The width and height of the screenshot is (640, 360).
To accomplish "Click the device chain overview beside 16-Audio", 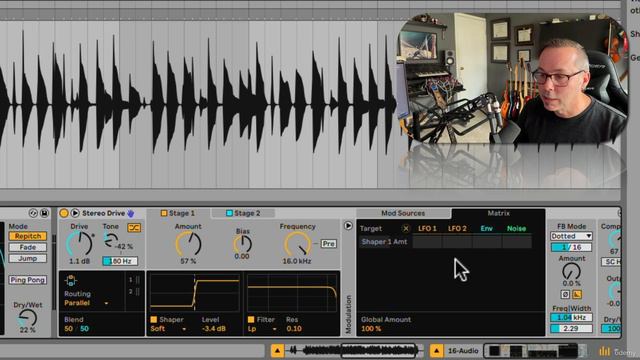I will [534, 351].
